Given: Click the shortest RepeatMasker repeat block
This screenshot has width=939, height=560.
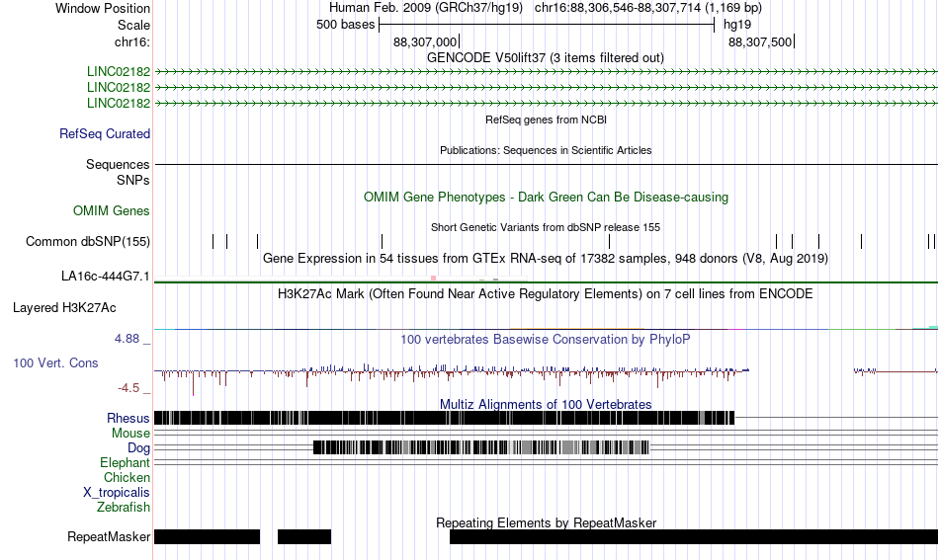Looking at the screenshot, I should [304, 536].
